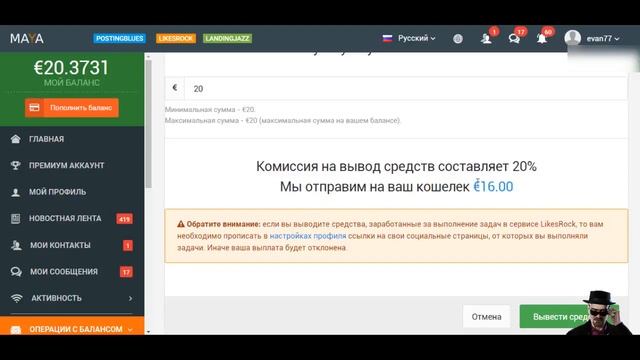Click the profile person icon in sidebar
The height and width of the screenshot is (360, 640).
click(x=16, y=192)
